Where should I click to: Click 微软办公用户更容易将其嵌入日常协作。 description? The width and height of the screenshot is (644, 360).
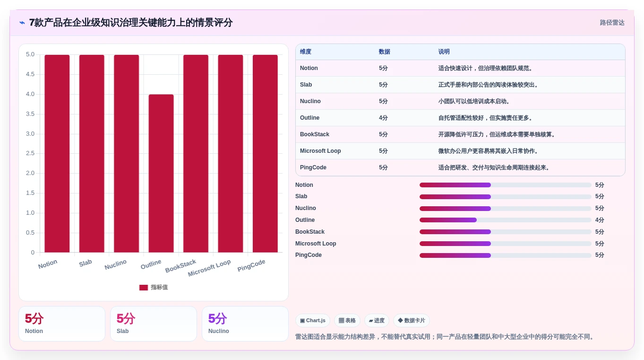coord(489,151)
